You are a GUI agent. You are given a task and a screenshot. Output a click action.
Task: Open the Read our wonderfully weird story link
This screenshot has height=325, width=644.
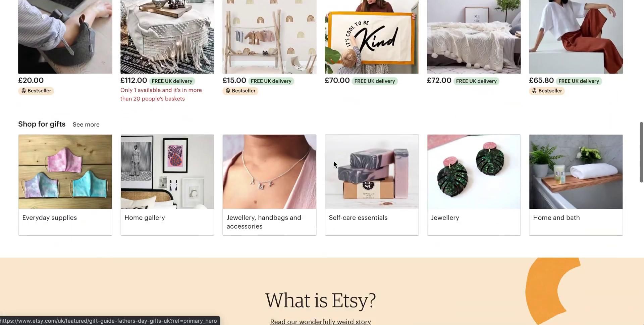pyautogui.click(x=320, y=322)
